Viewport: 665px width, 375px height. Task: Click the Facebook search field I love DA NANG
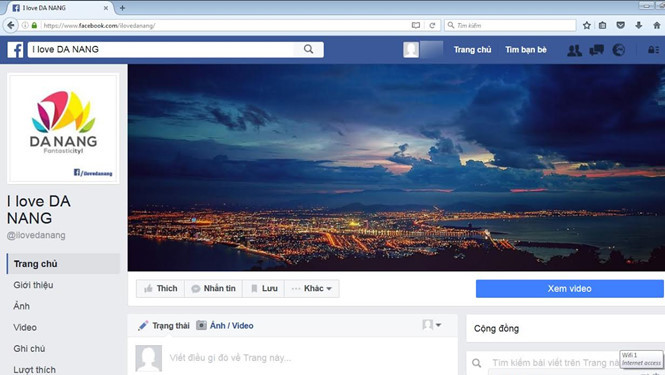point(161,49)
